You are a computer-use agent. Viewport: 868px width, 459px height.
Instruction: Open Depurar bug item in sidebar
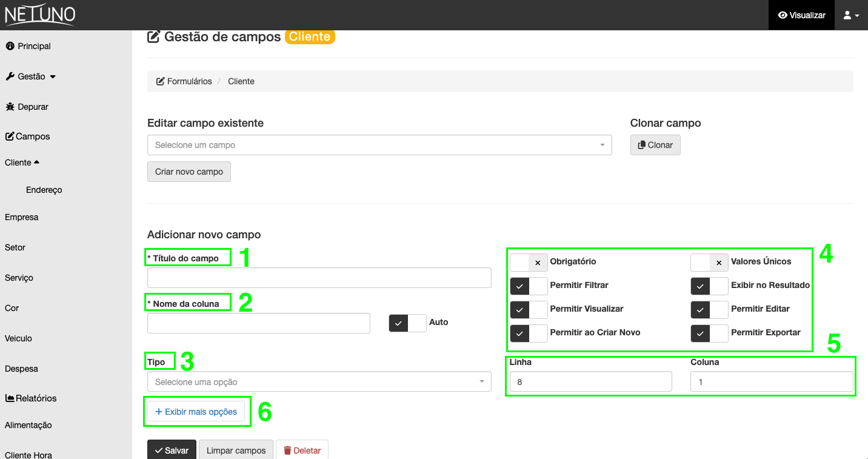(27, 107)
